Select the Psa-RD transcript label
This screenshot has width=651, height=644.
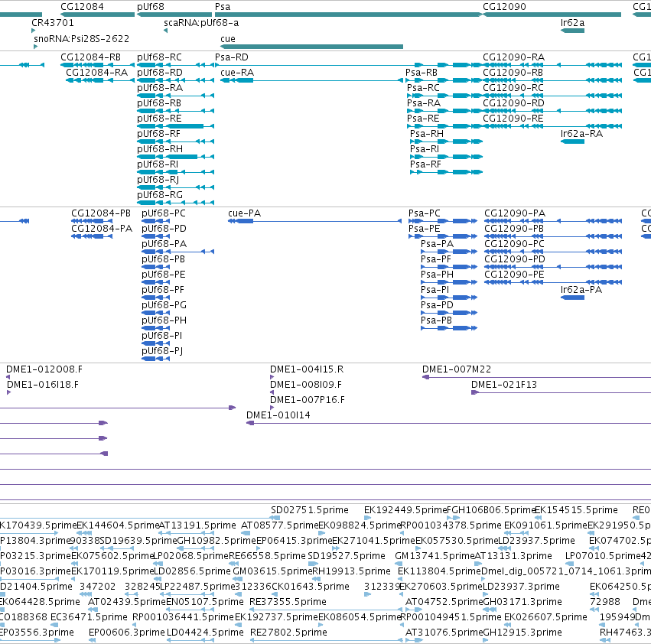pyautogui.click(x=231, y=57)
